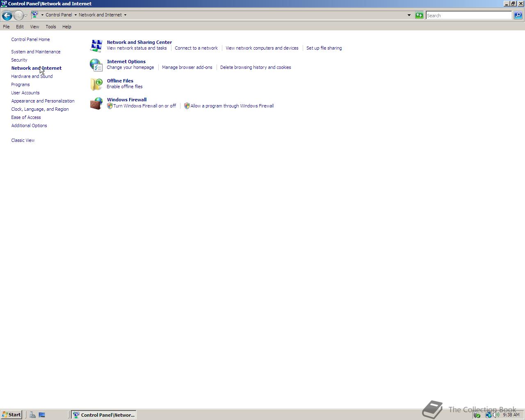The image size is (525, 420).
Task: Click the Windows Firewall brick wall icon
Action: click(96, 103)
